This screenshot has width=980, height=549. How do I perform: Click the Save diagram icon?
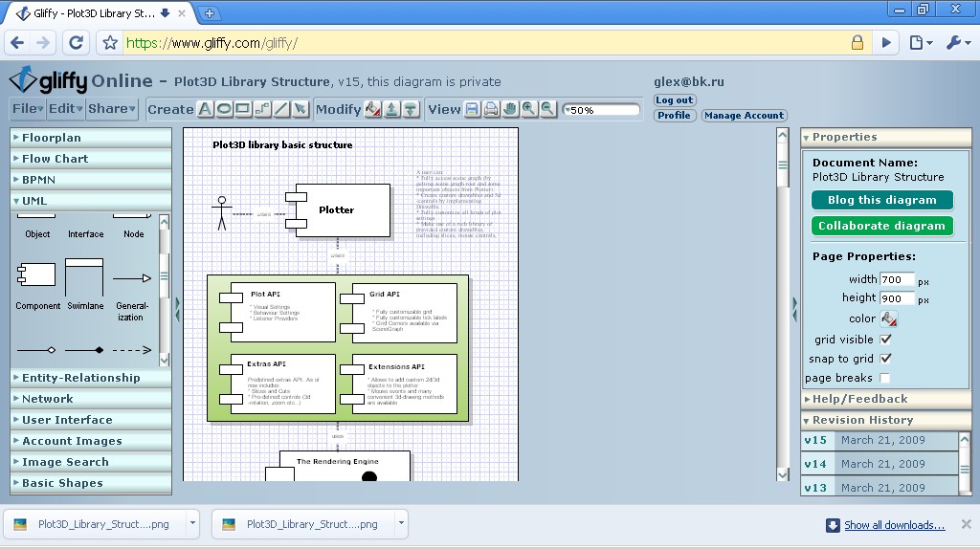[x=472, y=109]
